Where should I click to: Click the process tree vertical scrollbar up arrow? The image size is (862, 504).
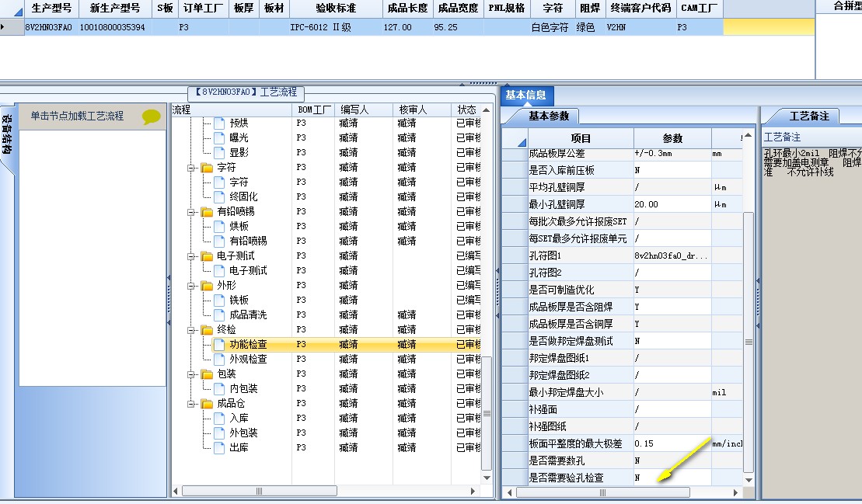click(487, 110)
